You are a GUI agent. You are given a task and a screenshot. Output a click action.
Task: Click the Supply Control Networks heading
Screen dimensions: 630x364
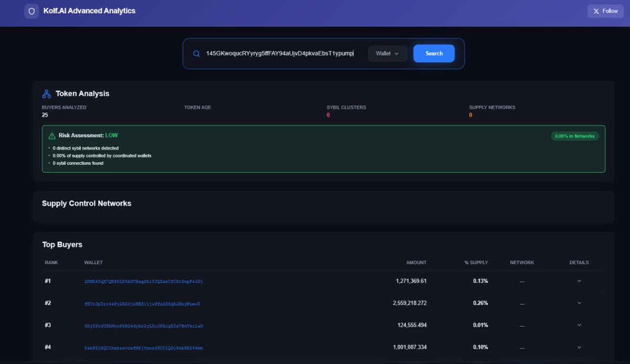point(87,204)
